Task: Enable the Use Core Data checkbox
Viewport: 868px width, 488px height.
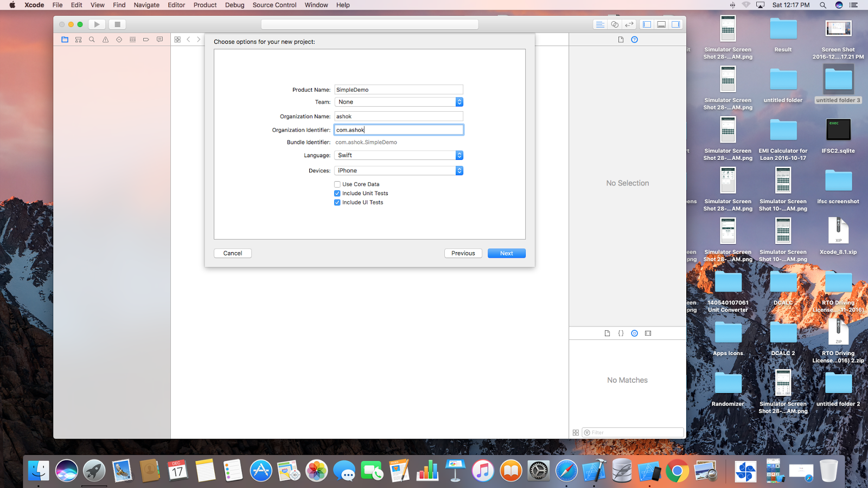Action: point(337,184)
